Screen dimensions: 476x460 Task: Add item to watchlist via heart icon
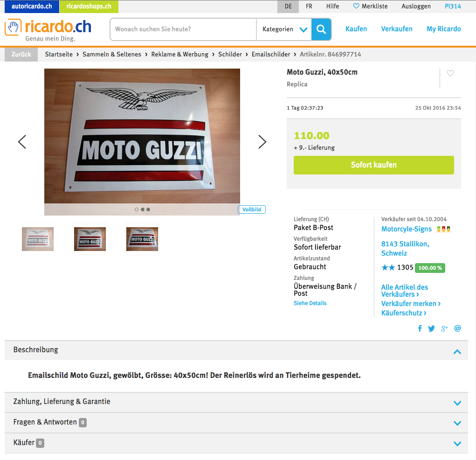pyautogui.click(x=450, y=73)
